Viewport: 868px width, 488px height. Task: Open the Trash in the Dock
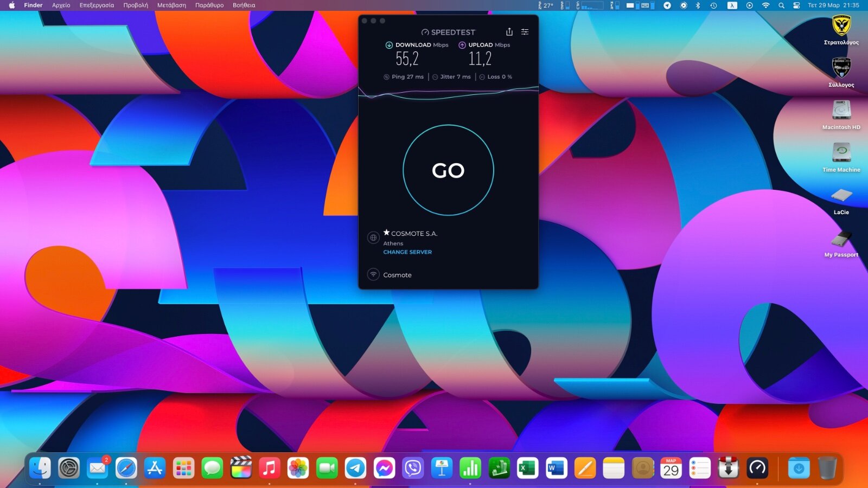point(827,467)
